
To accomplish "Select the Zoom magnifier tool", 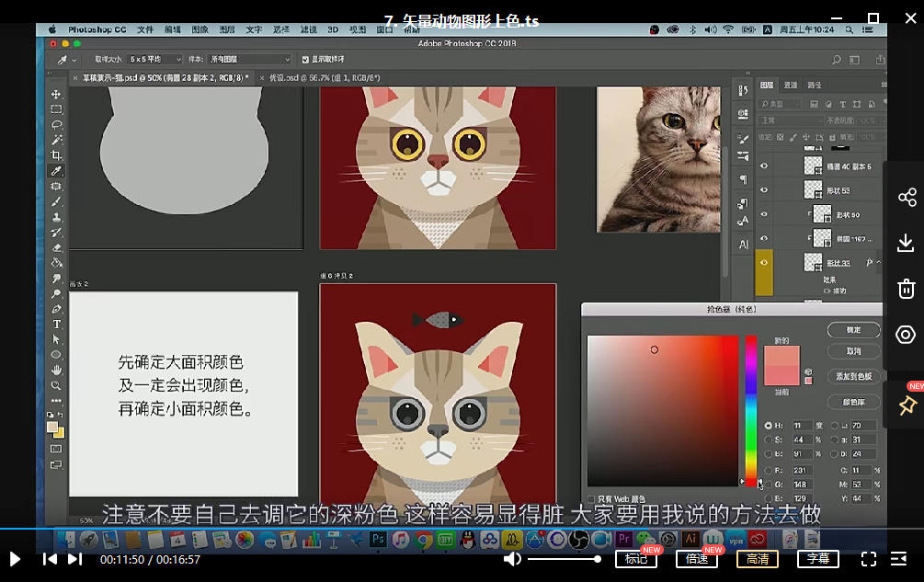I will coord(56,385).
